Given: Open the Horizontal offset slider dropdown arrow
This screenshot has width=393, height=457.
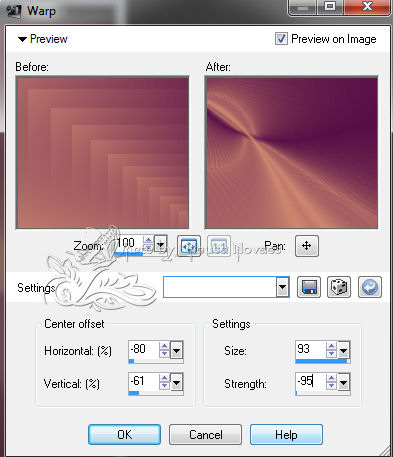Looking at the screenshot, I should (176, 350).
